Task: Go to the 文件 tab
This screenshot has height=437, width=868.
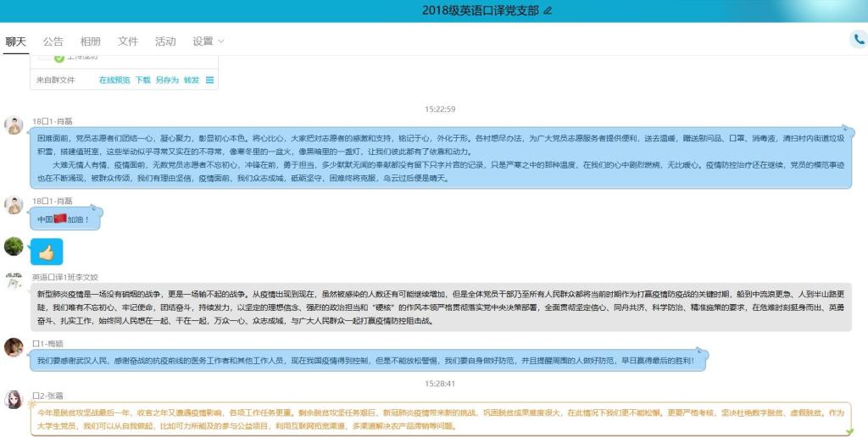Action: tap(128, 41)
